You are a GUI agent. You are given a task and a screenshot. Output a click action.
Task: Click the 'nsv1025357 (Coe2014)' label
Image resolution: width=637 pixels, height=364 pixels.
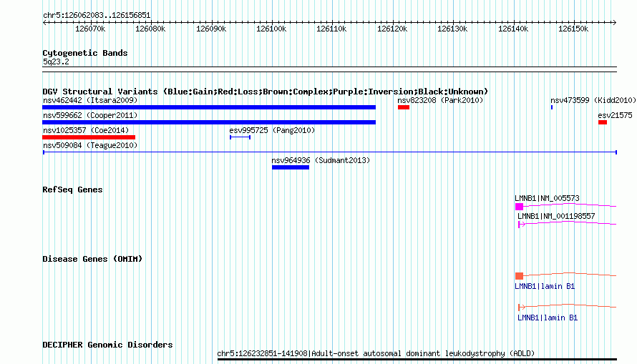point(86,130)
